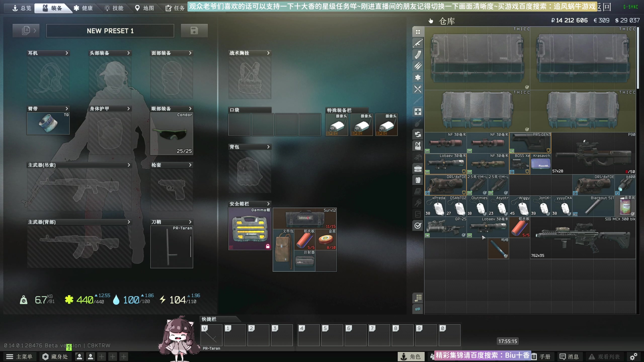
Task: Expand the 头部装备 slot chevron
Action: [x=128, y=53]
